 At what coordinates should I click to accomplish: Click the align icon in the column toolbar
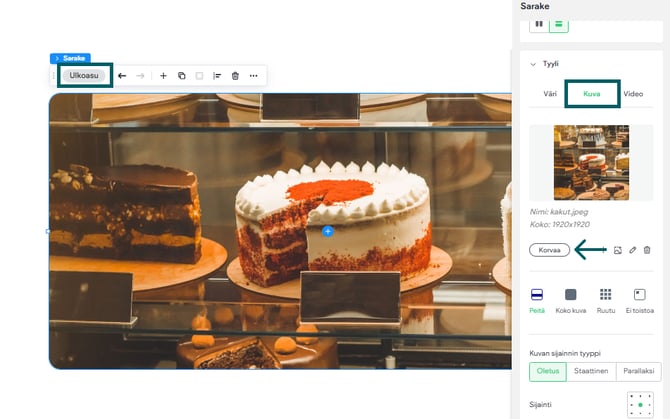pyautogui.click(x=217, y=76)
